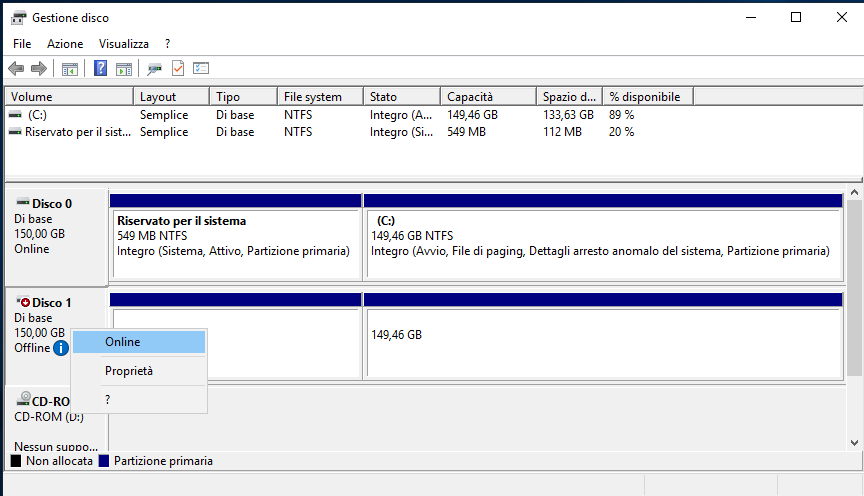Click the 133,63 GB free space cell
864x496 pixels.
[x=568, y=115]
